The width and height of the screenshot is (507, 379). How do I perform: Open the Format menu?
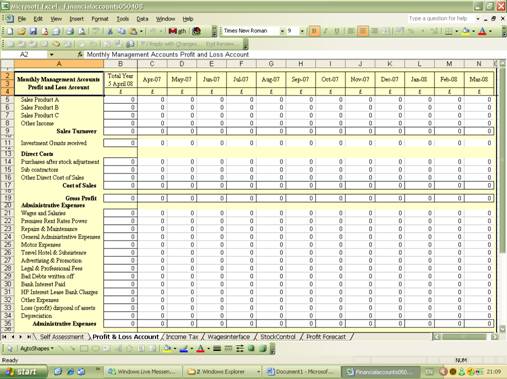100,19
